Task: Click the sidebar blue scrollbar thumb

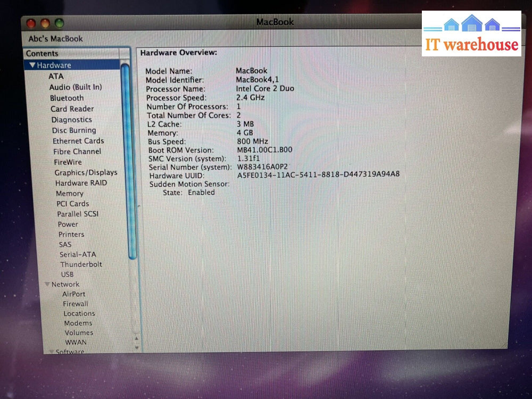Action: [125, 160]
